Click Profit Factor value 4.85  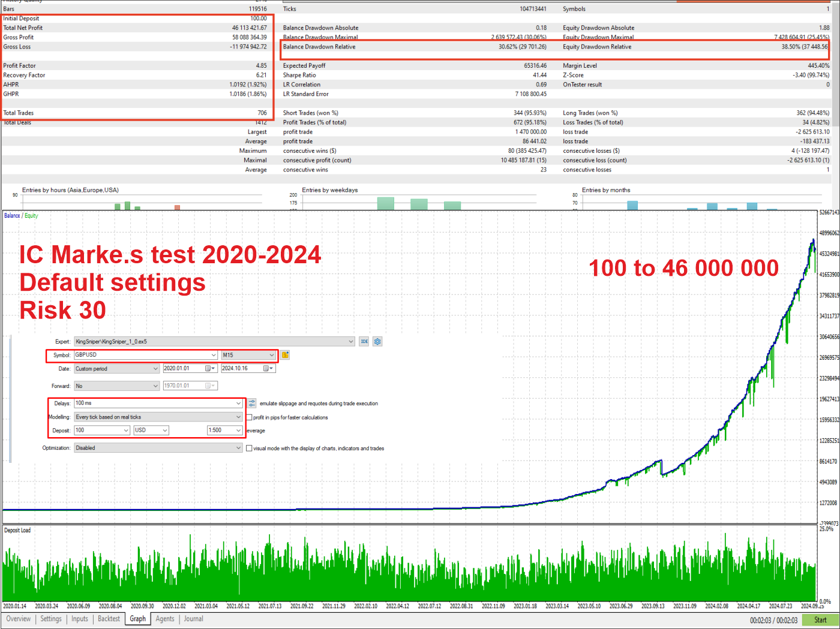(x=262, y=65)
